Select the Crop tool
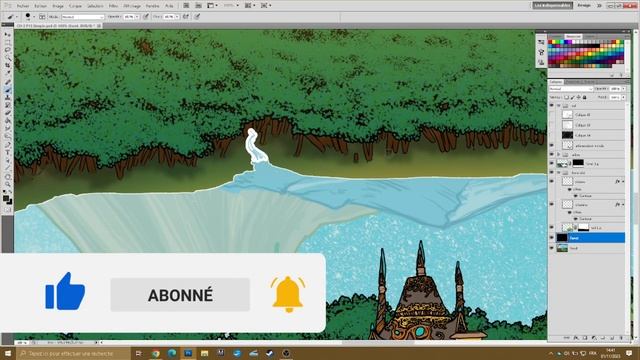The height and width of the screenshot is (360, 640). pos(8,66)
